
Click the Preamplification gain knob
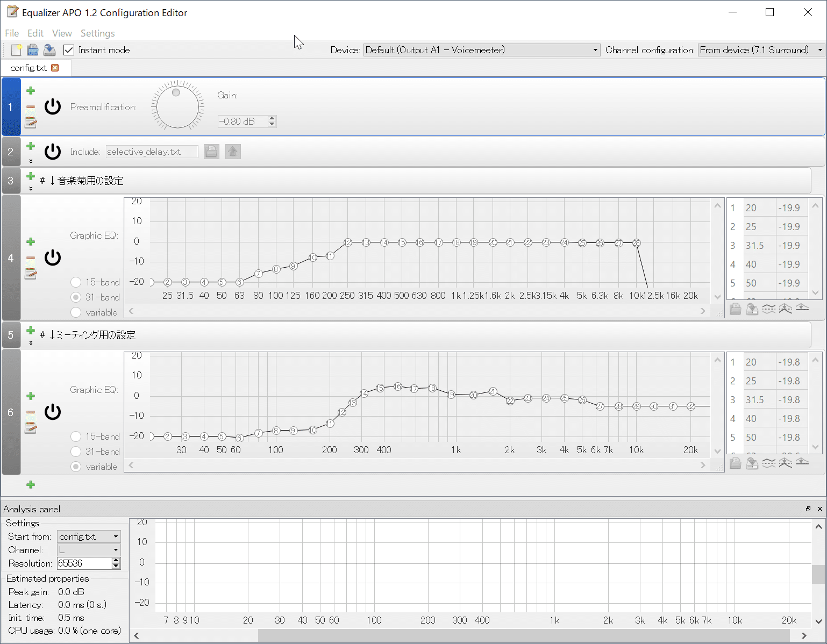pyautogui.click(x=177, y=106)
